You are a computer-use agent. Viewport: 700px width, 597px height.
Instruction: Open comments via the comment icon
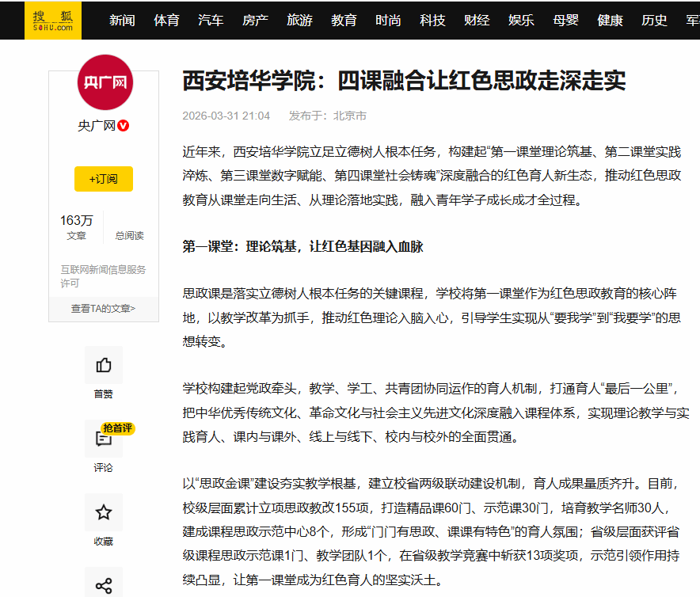point(103,439)
